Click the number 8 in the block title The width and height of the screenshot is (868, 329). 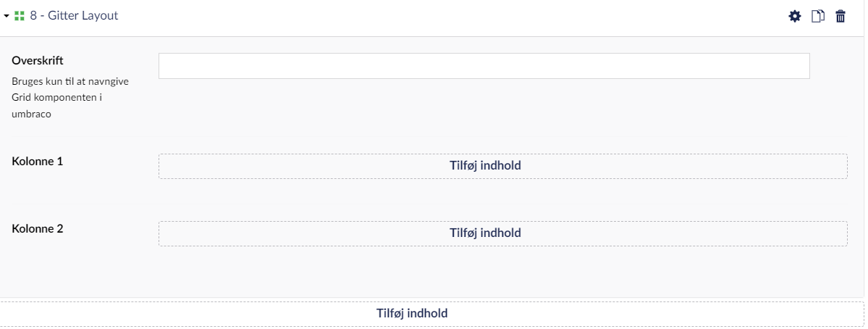coord(33,15)
